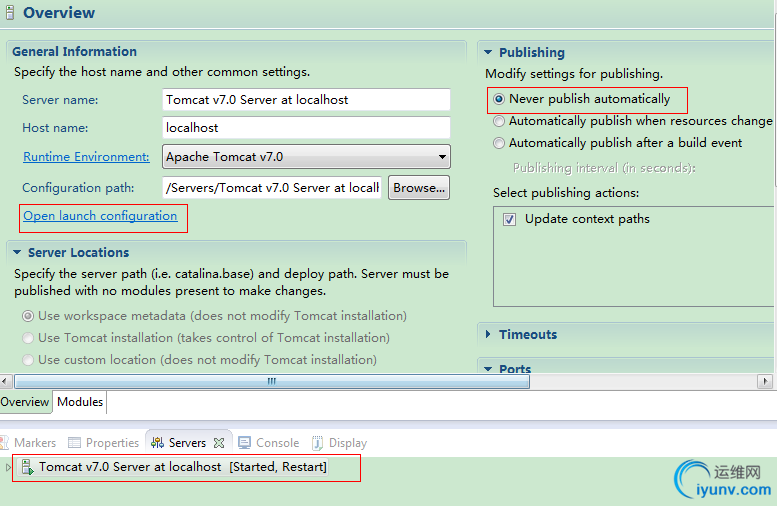
Task: Collapse the Server Locations section
Action: (x=17, y=252)
